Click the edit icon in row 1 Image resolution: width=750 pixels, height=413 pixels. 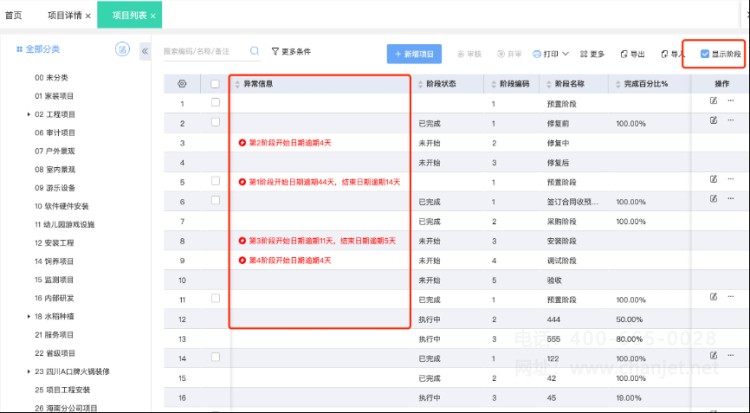(713, 100)
